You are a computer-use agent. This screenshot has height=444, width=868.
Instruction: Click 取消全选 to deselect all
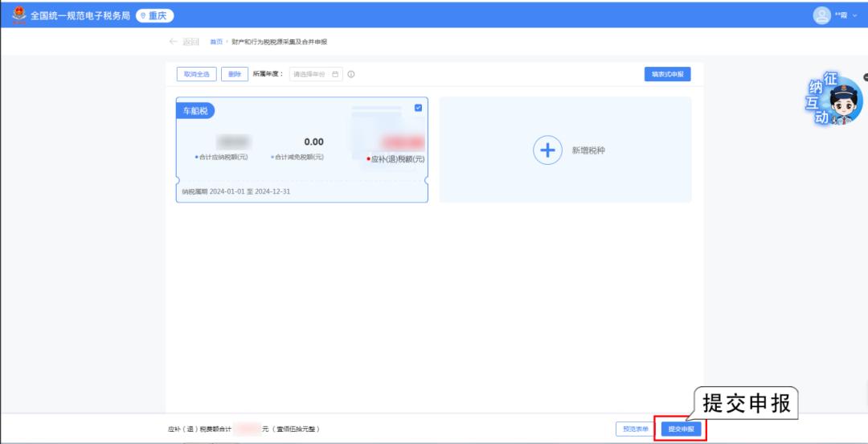coord(196,74)
